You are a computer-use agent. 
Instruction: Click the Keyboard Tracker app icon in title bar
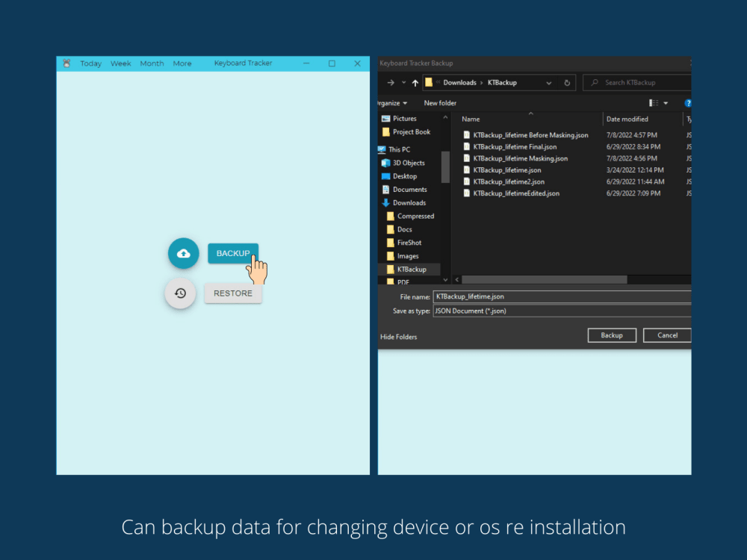pyautogui.click(x=66, y=63)
